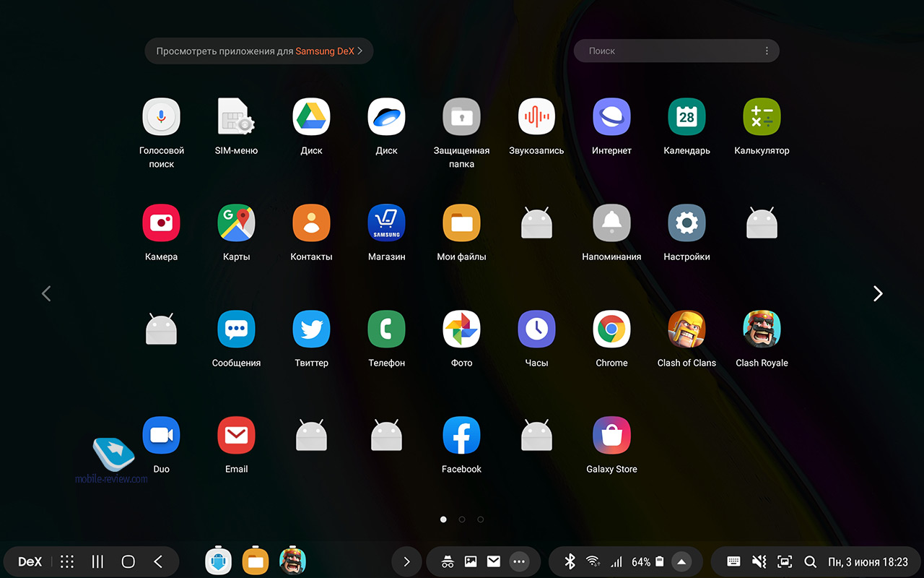Open Google Drive Диск icon
This screenshot has width=924, height=578.
pos(311,117)
